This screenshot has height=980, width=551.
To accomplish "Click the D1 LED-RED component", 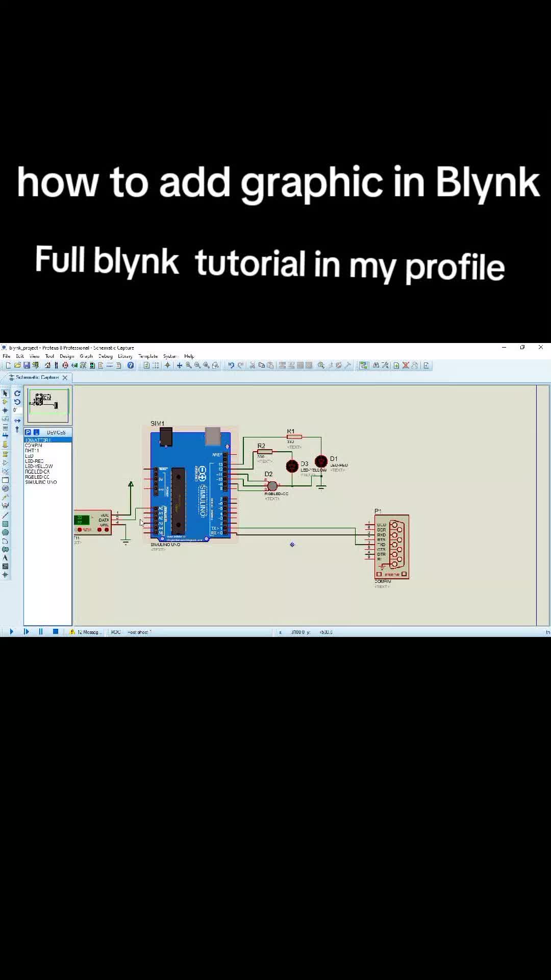I will click(x=321, y=462).
